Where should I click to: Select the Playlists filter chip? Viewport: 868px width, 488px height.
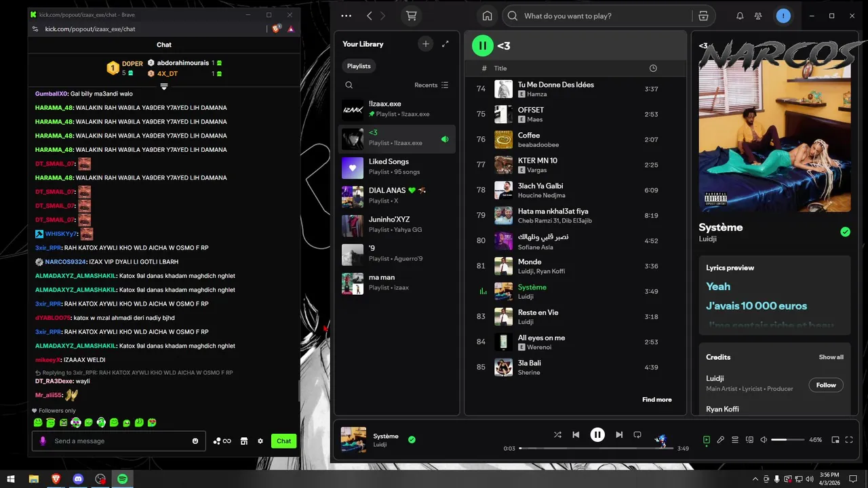point(359,66)
